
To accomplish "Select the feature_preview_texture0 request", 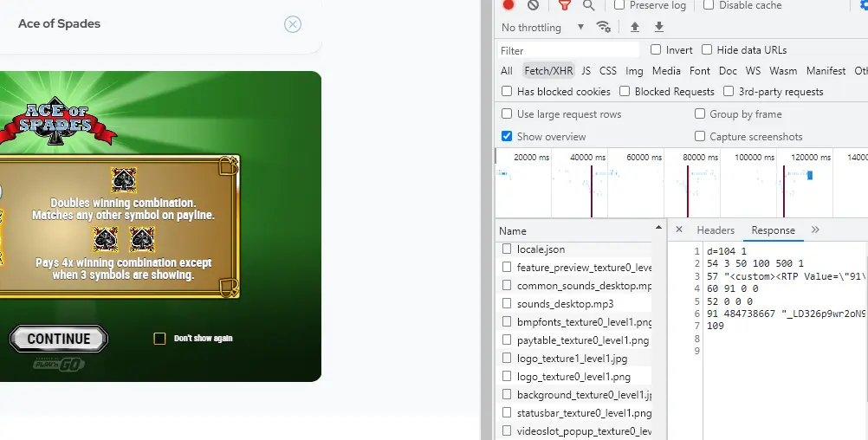I will (574, 268).
